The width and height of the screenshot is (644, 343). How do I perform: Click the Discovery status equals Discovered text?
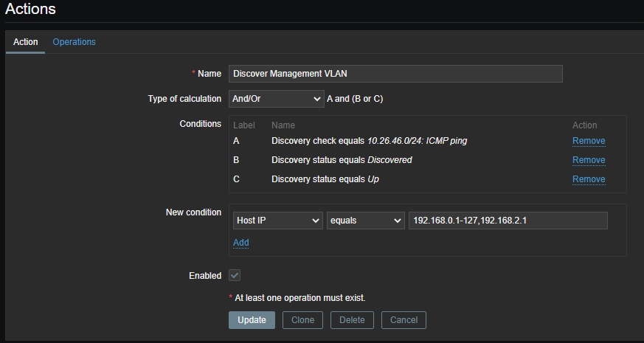tap(342, 160)
